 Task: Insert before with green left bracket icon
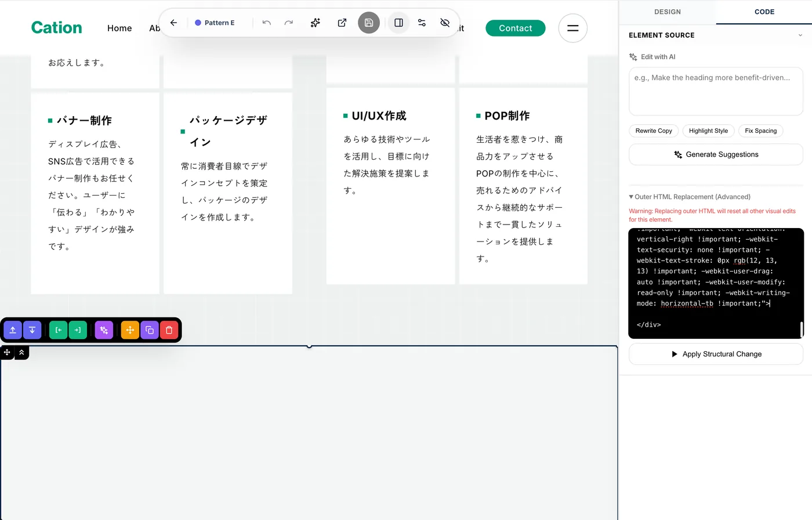pyautogui.click(x=59, y=330)
